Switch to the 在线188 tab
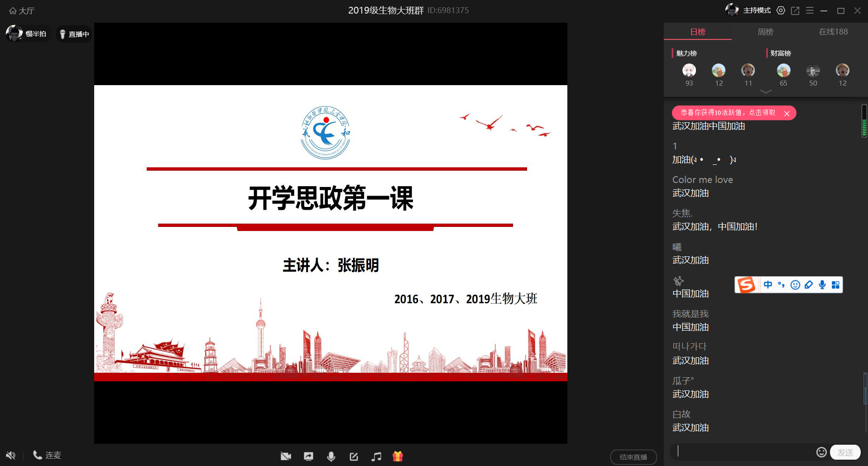The width and height of the screenshot is (868, 466). pyautogui.click(x=833, y=32)
